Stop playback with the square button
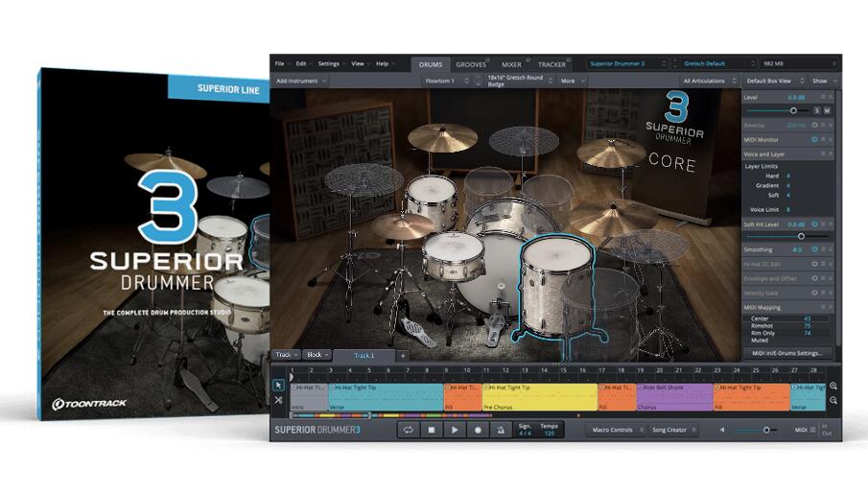The image size is (868, 494). pos(432,430)
